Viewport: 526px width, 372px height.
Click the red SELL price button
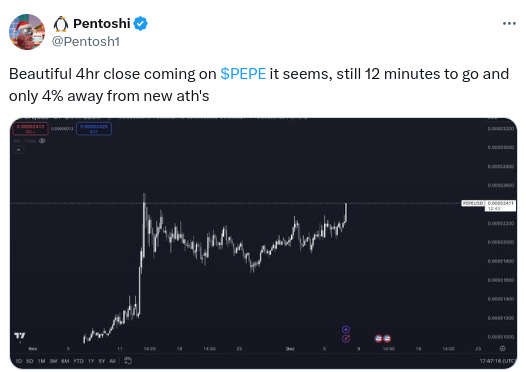[31, 128]
